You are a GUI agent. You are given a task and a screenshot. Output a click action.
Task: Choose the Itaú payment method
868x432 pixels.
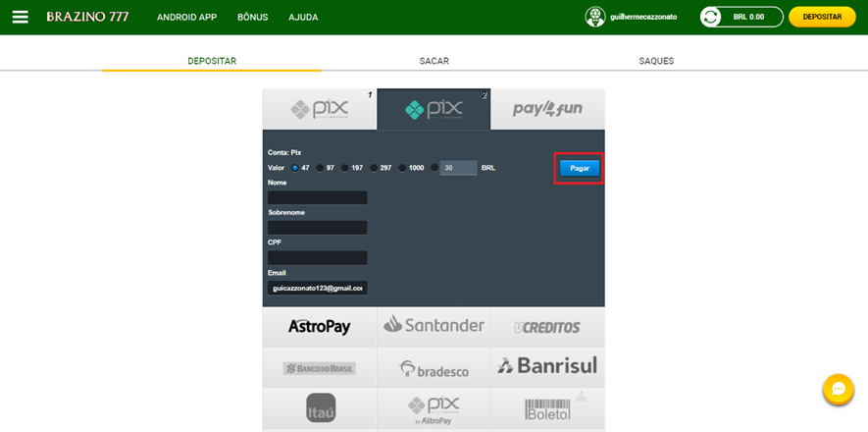(320, 408)
